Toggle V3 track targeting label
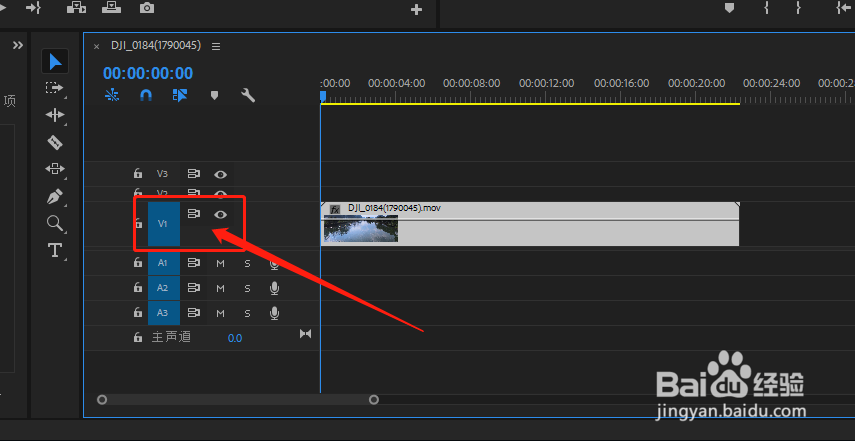This screenshot has height=441, width=855. (x=162, y=174)
